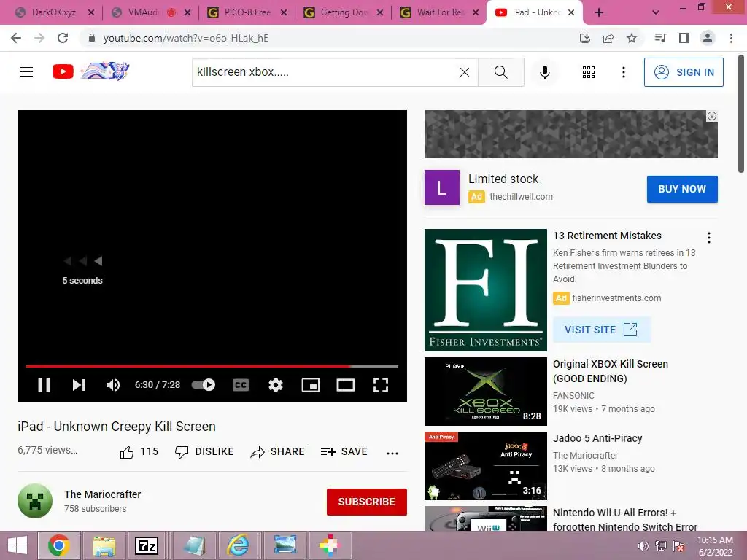Open Nintendo Wii U All Errors video

pyautogui.click(x=625, y=519)
